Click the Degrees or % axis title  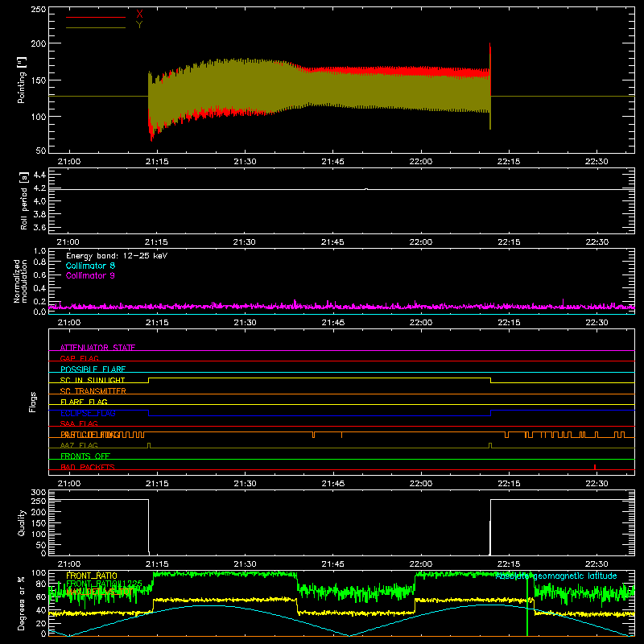point(22,604)
